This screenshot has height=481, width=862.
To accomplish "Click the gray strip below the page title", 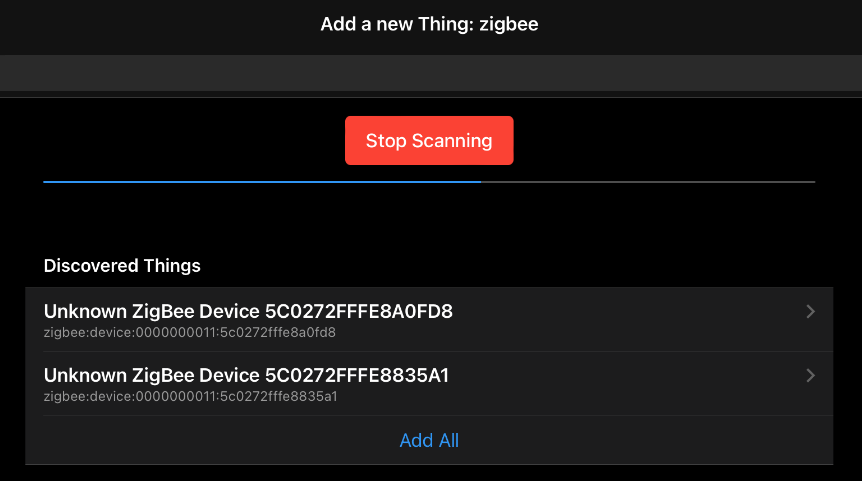I will point(431,73).
